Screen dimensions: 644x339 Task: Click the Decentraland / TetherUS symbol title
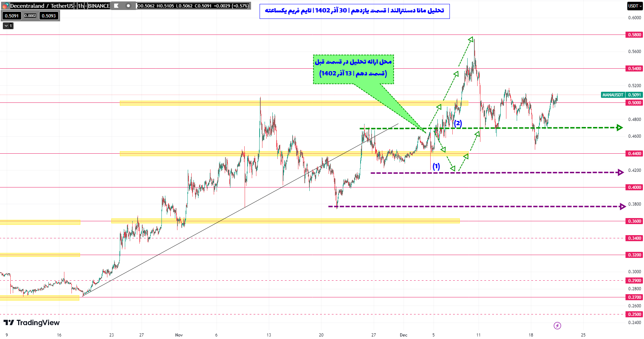point(42,6)
